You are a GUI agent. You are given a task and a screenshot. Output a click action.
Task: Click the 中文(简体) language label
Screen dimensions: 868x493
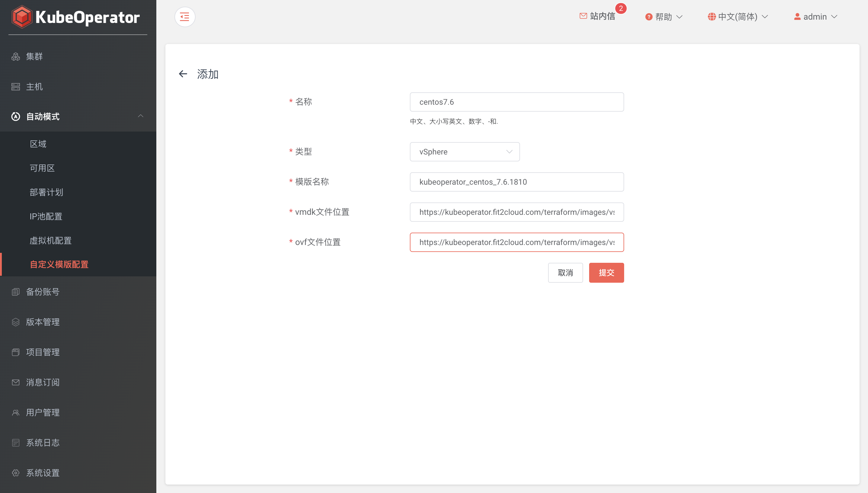coord(738,17)
